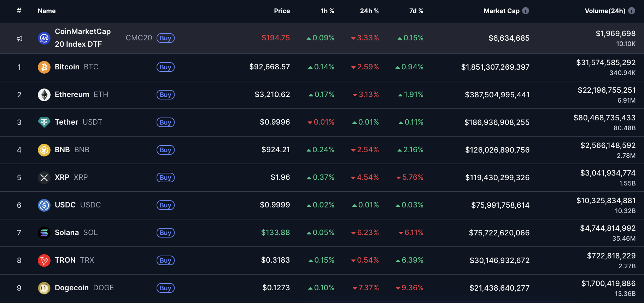
Task: Sort by the Name column header
Action: 47,11
